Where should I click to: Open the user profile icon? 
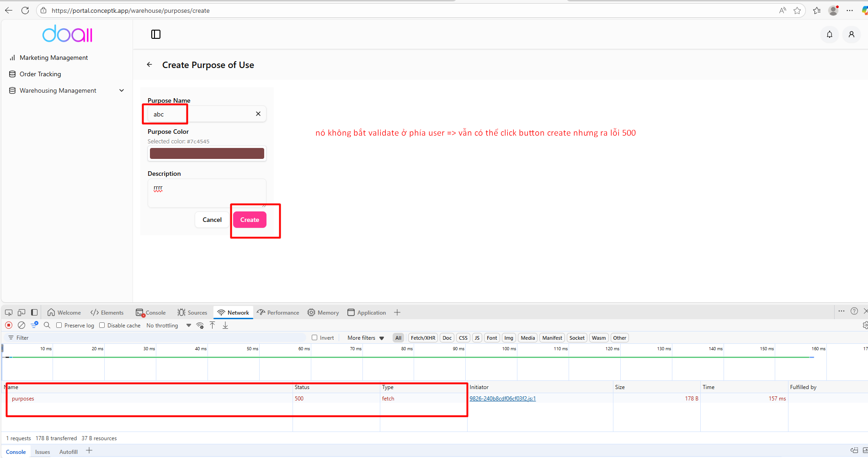pyautogui.click(x=851, y=34)
